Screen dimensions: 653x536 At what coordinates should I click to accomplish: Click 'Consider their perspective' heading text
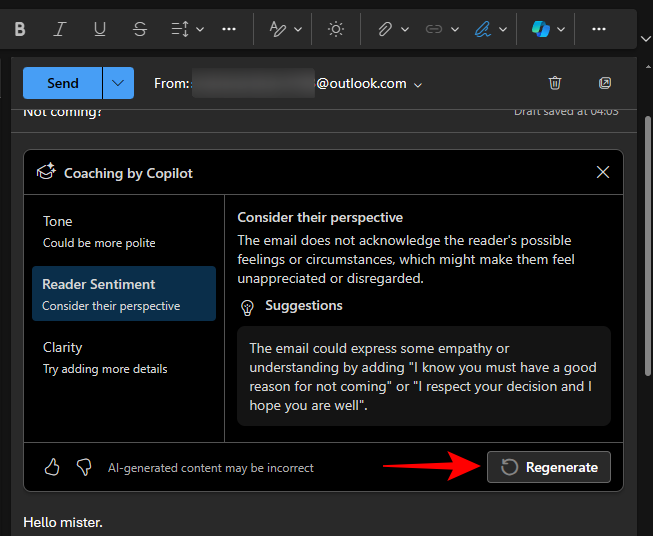(320, 217)
